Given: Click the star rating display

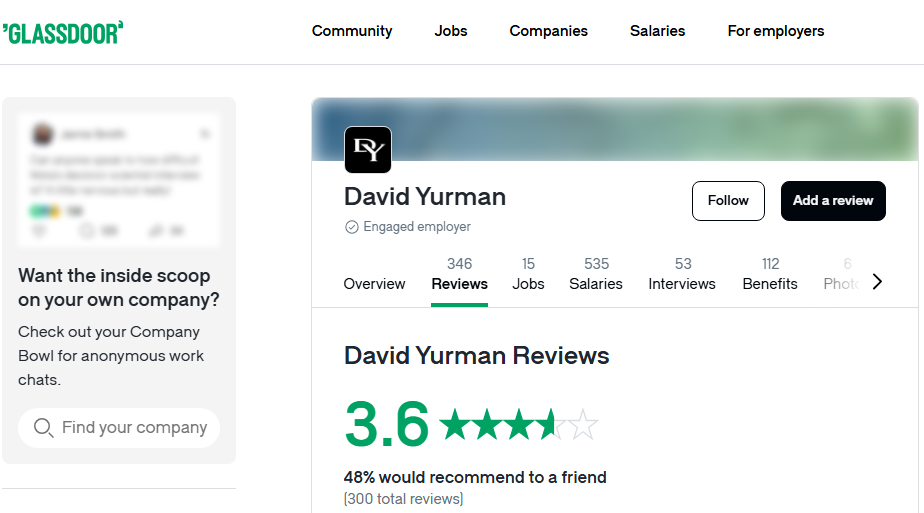Looking at the screenshot, I should click(519, 424).
